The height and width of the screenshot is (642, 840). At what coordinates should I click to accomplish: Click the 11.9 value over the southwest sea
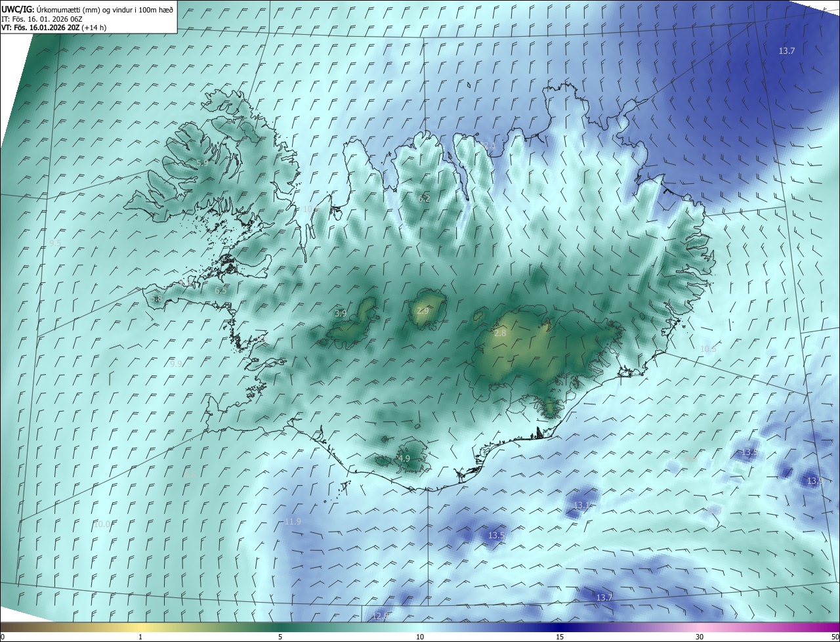pyautogui.click(x=293, y=522)
